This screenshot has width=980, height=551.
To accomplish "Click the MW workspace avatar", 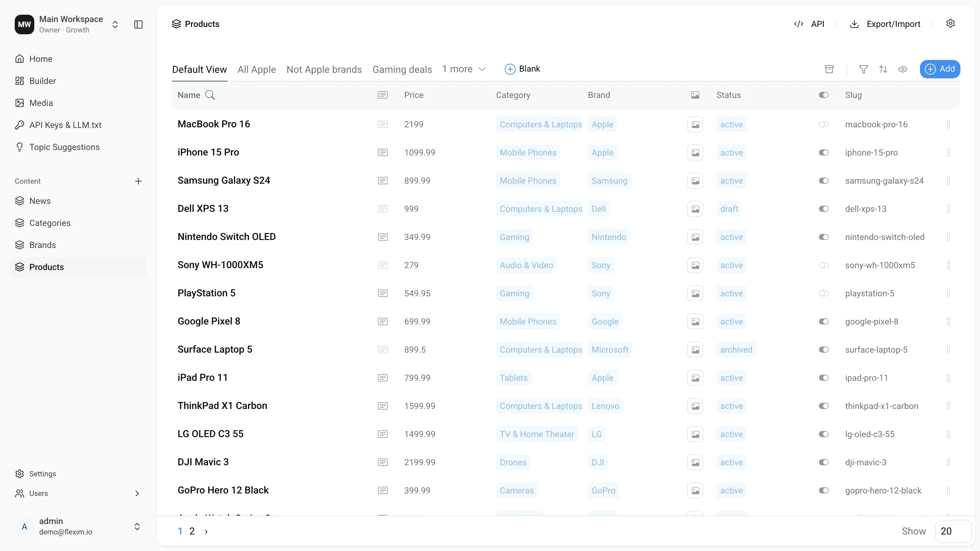I will click(24, 24).
